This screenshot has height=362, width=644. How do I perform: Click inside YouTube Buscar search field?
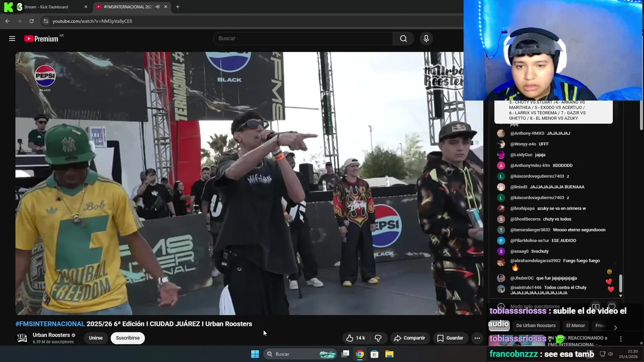[x=303, y=39]
